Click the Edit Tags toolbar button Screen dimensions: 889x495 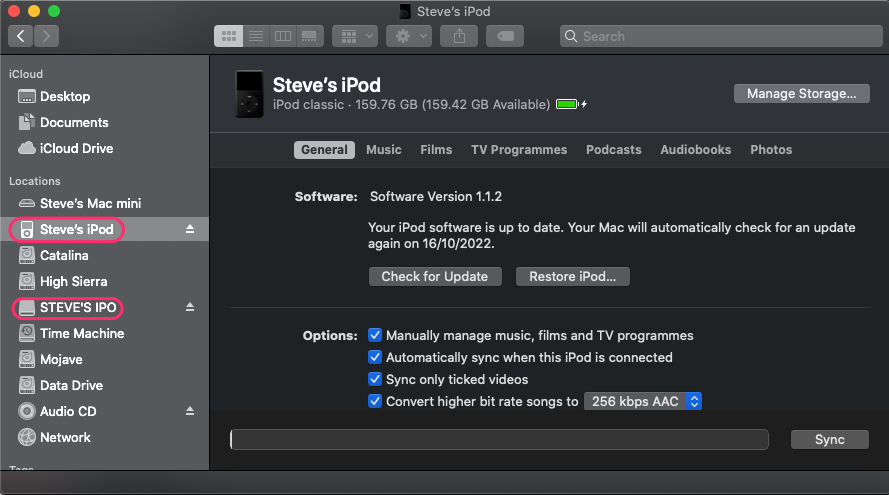point(505,36)
